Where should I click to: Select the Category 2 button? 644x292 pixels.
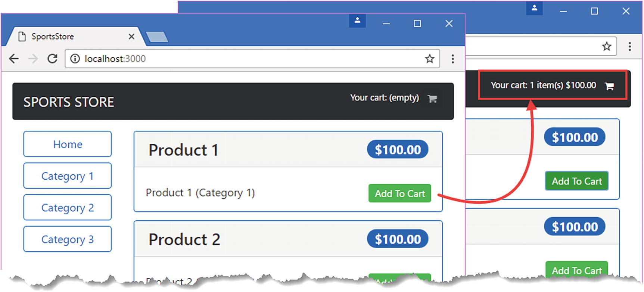coord(68,208)
